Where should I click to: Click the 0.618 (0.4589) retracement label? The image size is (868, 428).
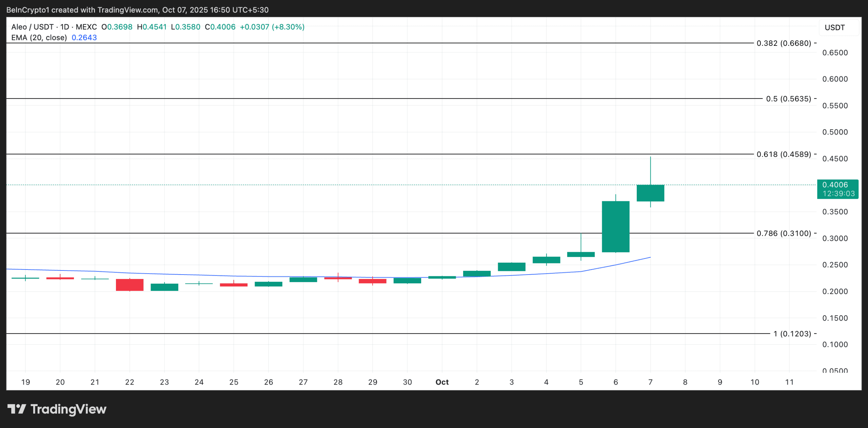pos(784,154)
